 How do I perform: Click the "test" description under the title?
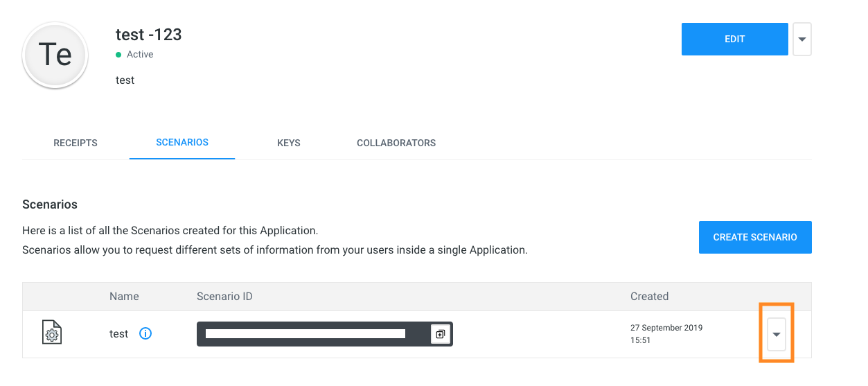point(125,80)
